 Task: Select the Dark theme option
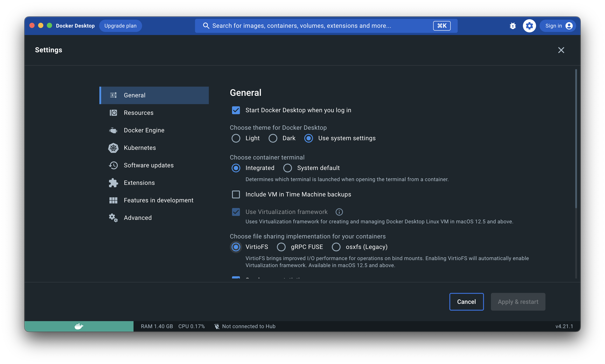pos(273,138)
